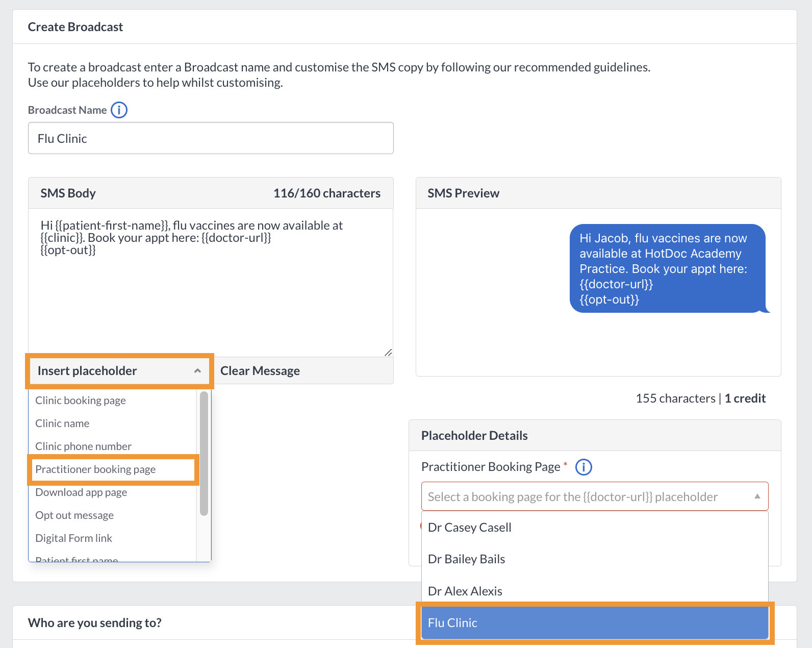Click the '155 characters | 1 credit' text
Screen dimensions: 812x648
pos(701,398)
